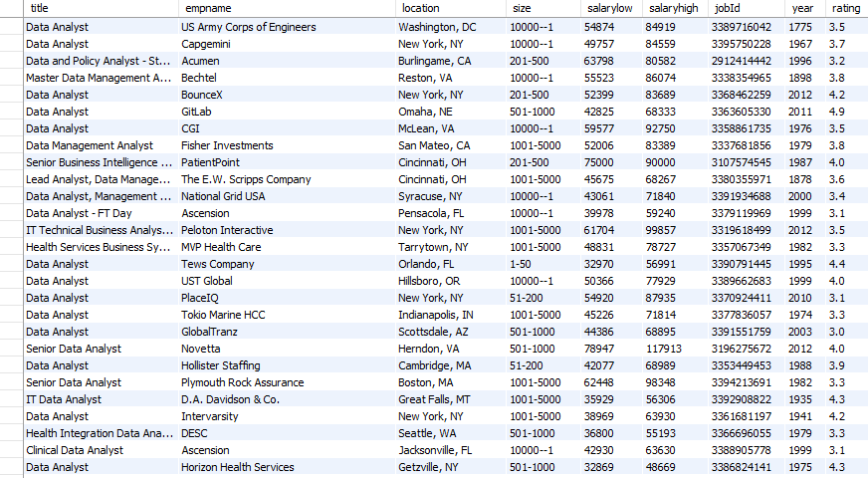The width and height of the screenshot is (868, 478).
Task: Click the GlobalTranz employer cell
Action: [287, 332]
